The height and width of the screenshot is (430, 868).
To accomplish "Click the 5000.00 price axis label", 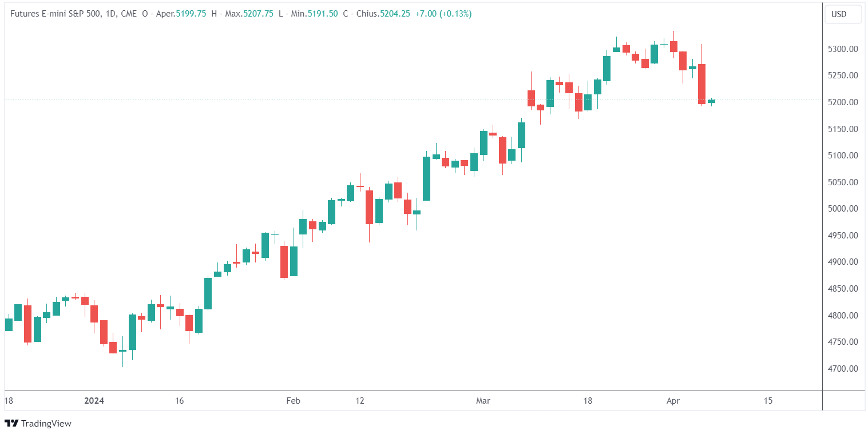I will pos(843,209).
